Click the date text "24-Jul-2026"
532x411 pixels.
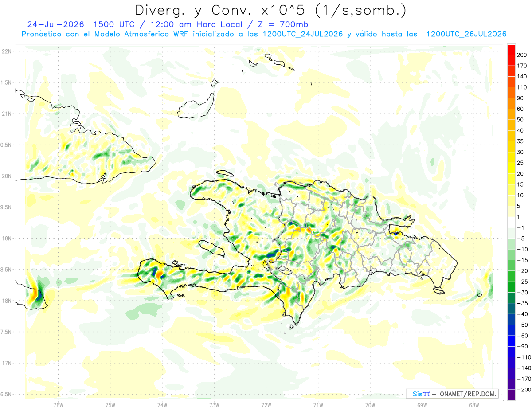pyautogui.click(x=55, y=24)
